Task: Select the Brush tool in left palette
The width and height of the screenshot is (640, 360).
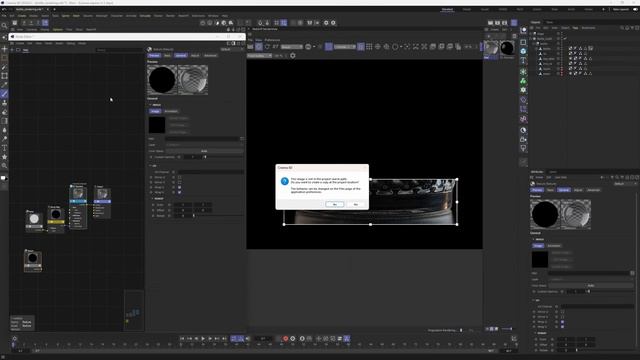Action: [x=4, y=94]
